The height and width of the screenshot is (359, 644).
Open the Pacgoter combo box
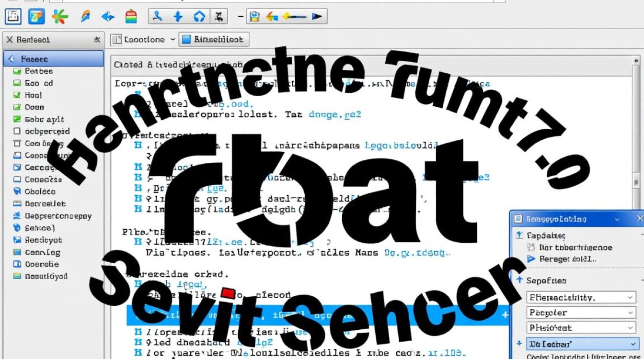pyautogui.click(x=581, y=313)
